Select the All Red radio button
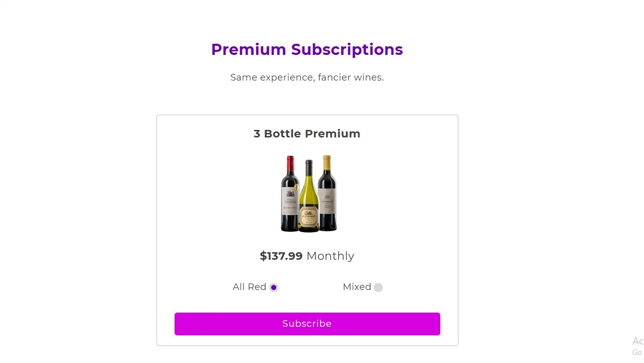The height and width of the screenshot is (363, 644). point(274,287)
